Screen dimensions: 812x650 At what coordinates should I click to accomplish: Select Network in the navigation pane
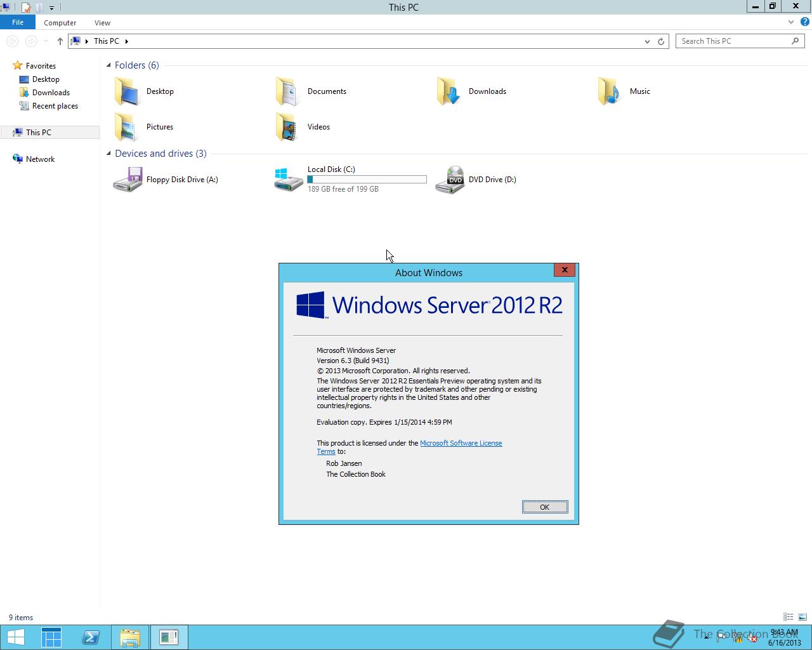(40, 159)
